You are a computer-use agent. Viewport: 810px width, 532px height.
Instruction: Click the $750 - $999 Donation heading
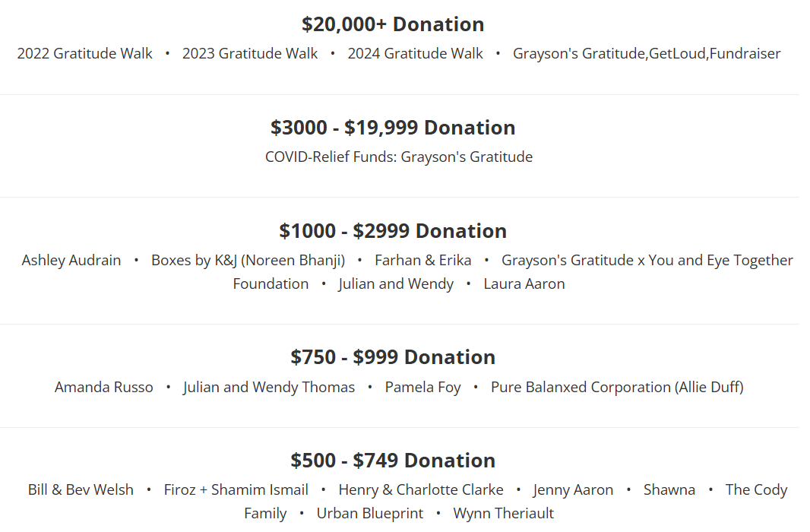[x=393, y=356]
